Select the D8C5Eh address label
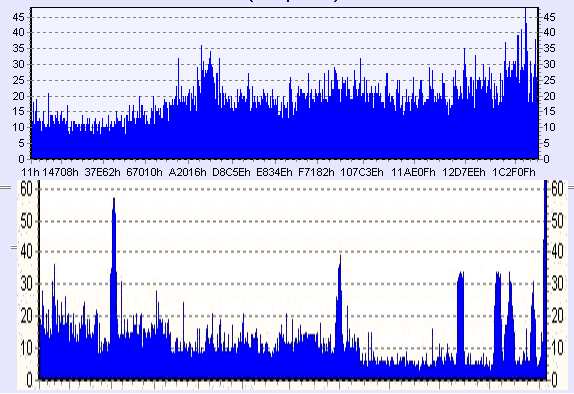This screenshot has height=394, width=574. click(231, 172)
